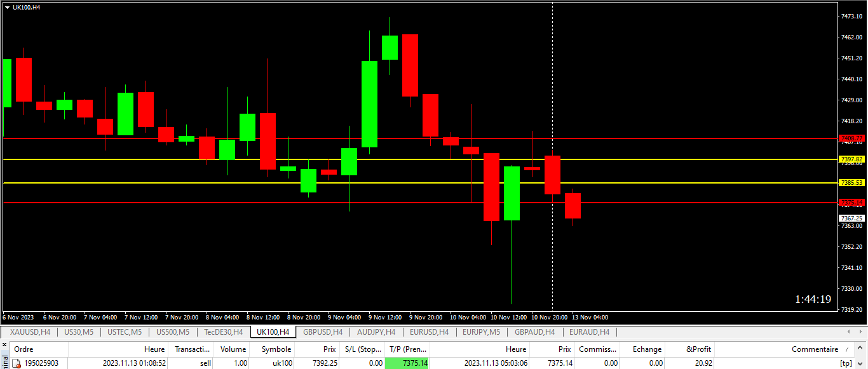Screen dimensions: 868x369
Task: Select the red 7375.14 price level label
Action: pyautogui.click(x=851, y=203)
